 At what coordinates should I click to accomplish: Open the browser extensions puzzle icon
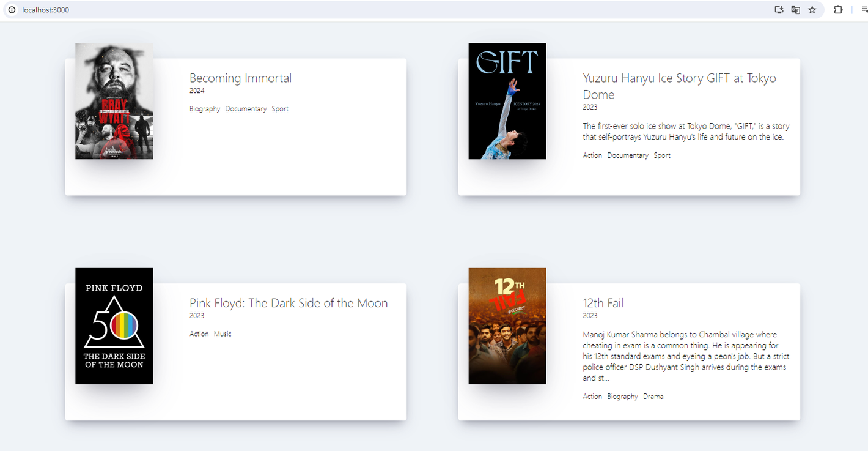(839, 10)
